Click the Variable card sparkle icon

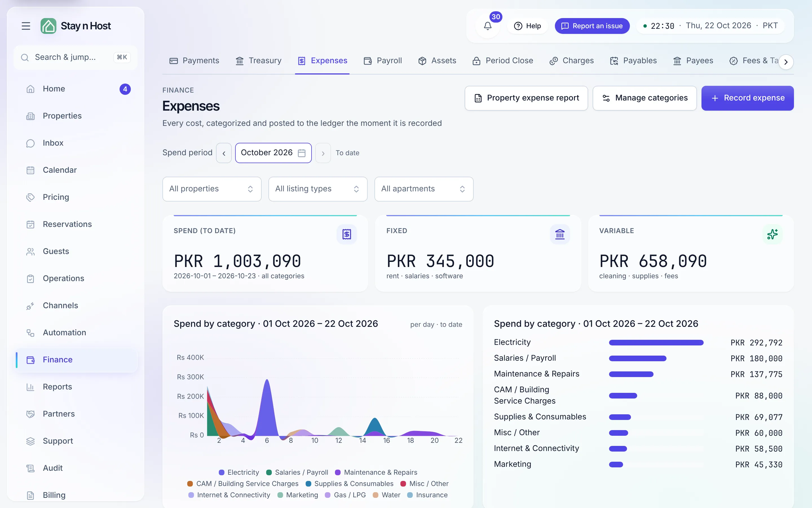[x=773, y=234]
